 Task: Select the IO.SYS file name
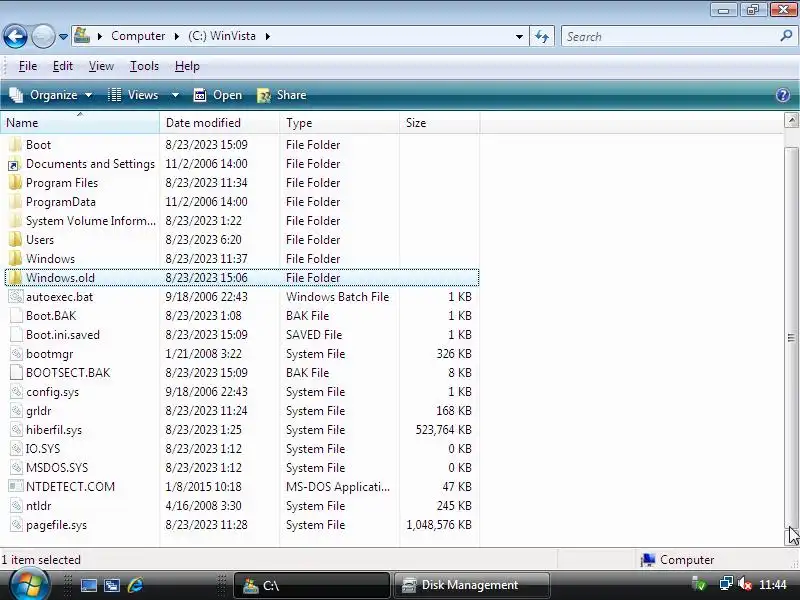[x=43, y=449]
